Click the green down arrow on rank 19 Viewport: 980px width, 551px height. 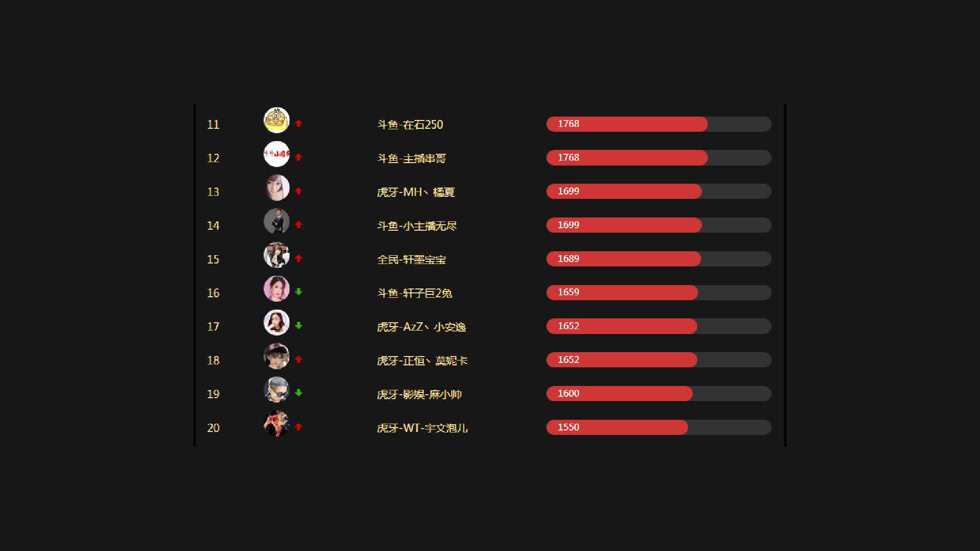coord(298,393)
